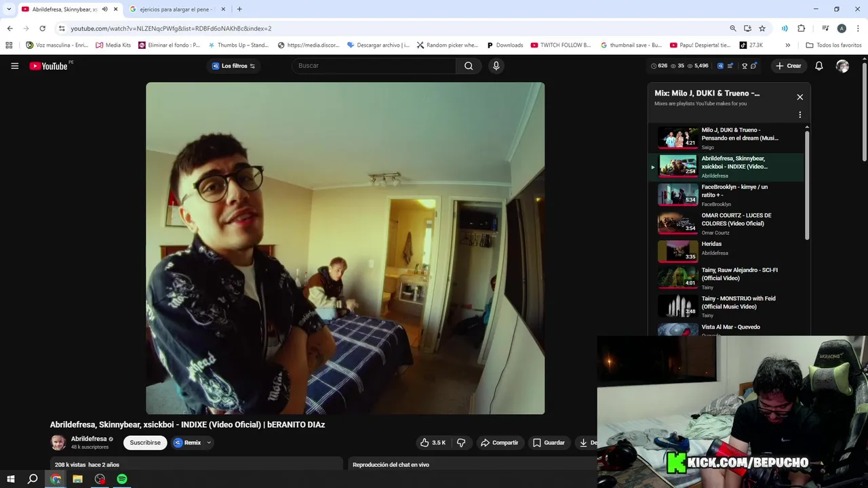The width and height of the screenshot is (868, 488).
Task: Show more bookmarks chevron
Action: coord(787,45)
